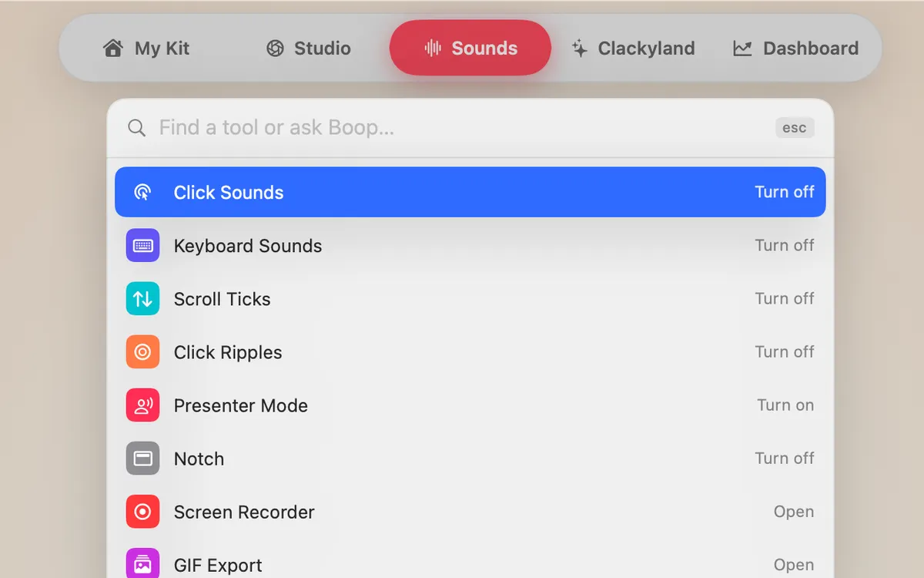
Task: Click the pink Presenter Mode icon
Action: [x=142, y=405]
